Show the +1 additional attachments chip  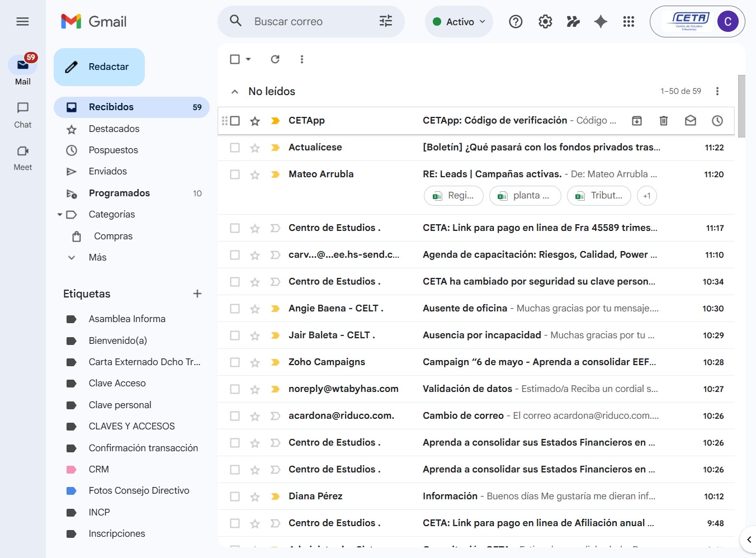pyautogui.click(x=647, y=196)
